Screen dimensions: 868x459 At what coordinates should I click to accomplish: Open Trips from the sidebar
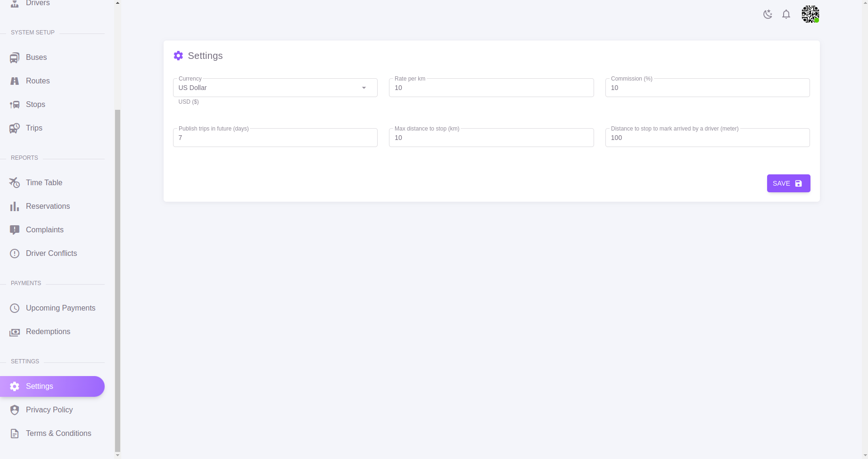pyautogui.click(x=14, y=128)
